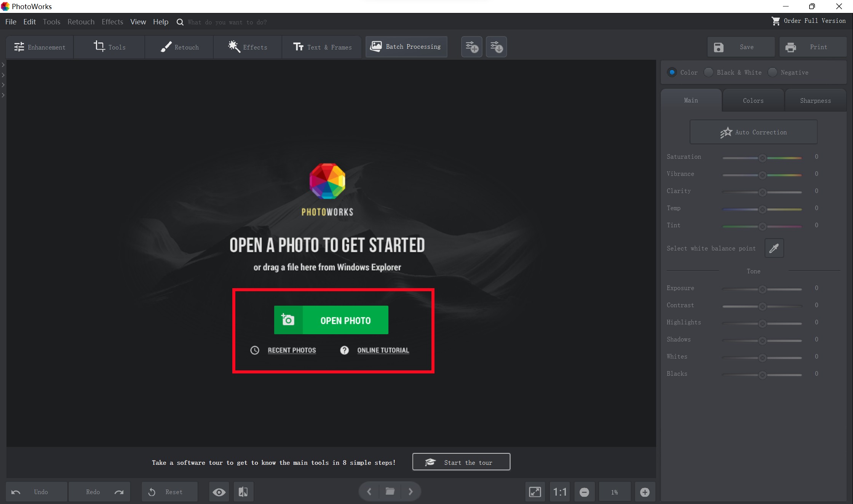The width and height of the screenshot is (853, 504).
Task: Click the zoom out minus icon
Action: [584, 492]
